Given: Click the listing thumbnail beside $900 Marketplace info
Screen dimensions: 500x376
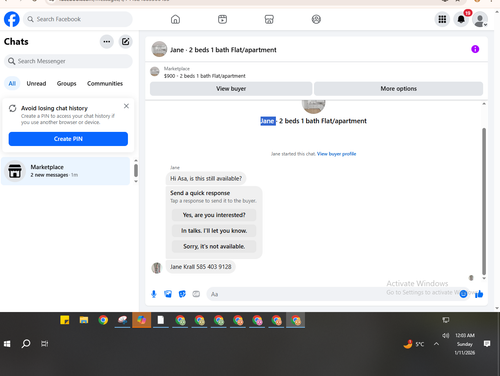Looking at the screenshot, I should click(x=155, y=71).
